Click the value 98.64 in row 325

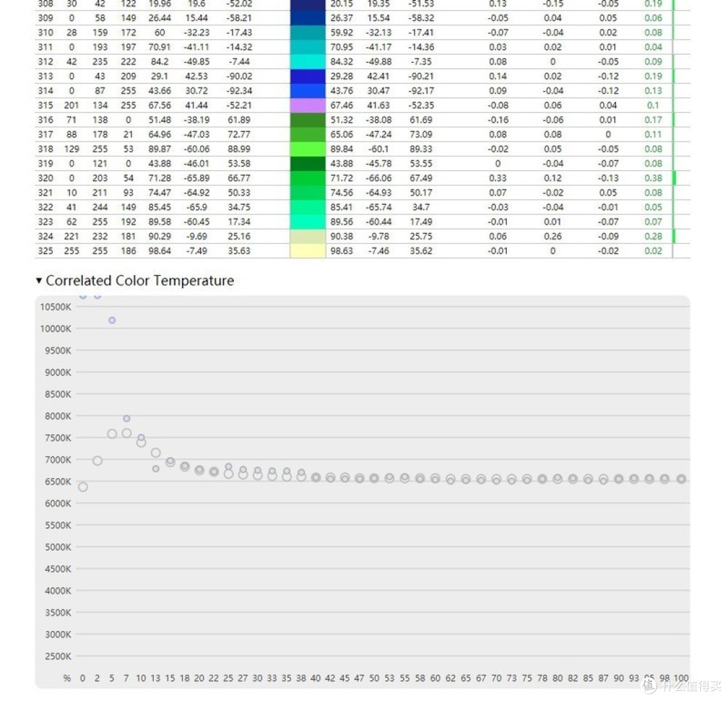click(160, 251)
